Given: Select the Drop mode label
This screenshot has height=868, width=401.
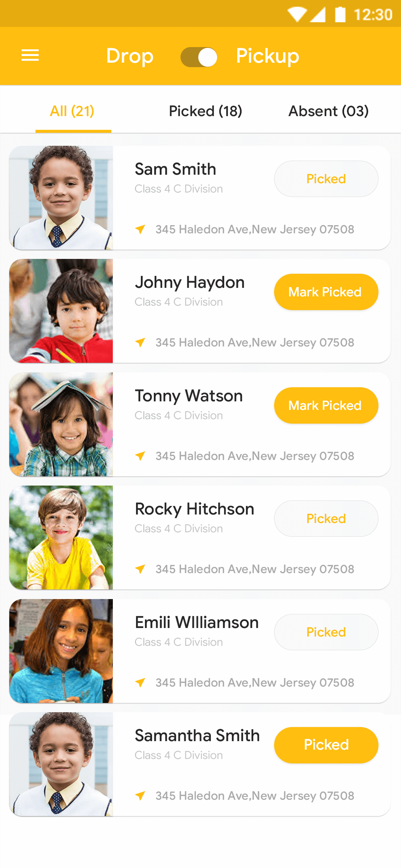Looking at the screenshot, I should (x=130, y=56).
